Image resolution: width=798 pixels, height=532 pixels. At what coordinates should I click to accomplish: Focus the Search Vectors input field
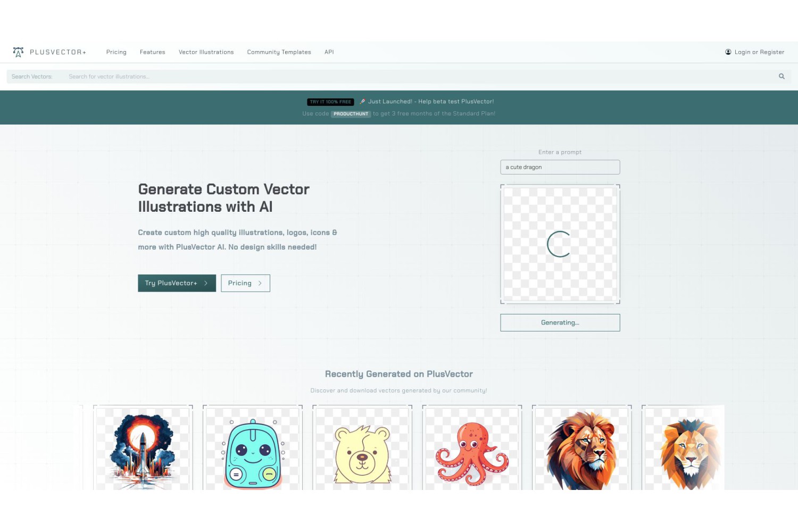pyautogui.click(x=420, y=77)
